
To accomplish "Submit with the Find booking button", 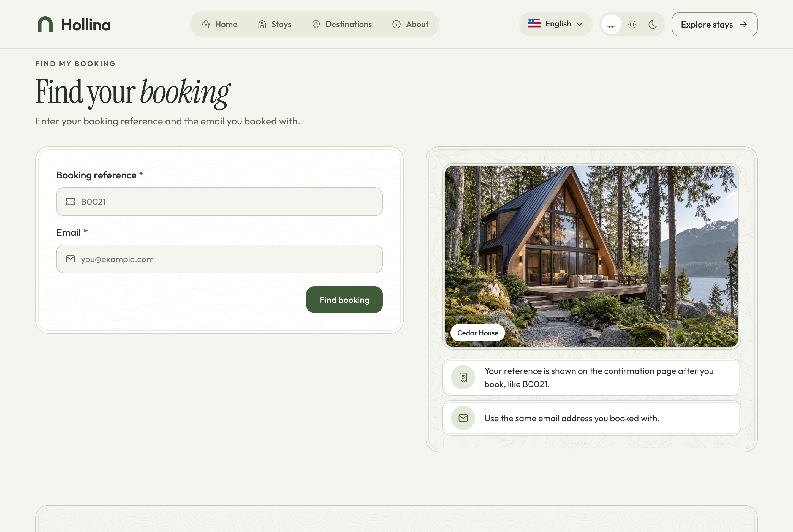I will tap(344, 300).
